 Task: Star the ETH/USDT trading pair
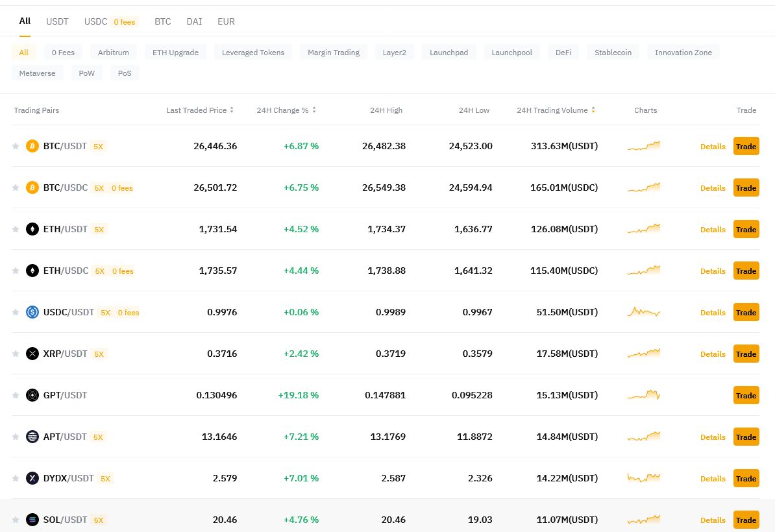[16, 229]
